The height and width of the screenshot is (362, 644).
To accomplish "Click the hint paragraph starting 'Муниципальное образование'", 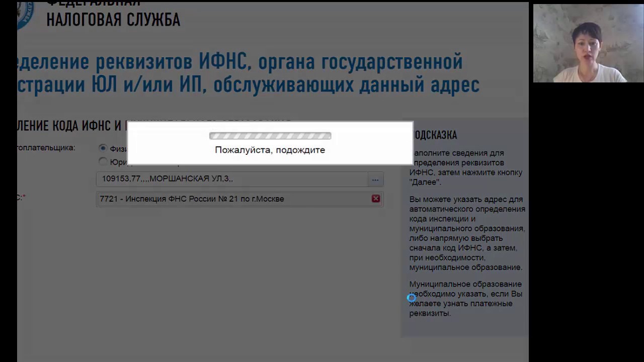I will 465,299.
